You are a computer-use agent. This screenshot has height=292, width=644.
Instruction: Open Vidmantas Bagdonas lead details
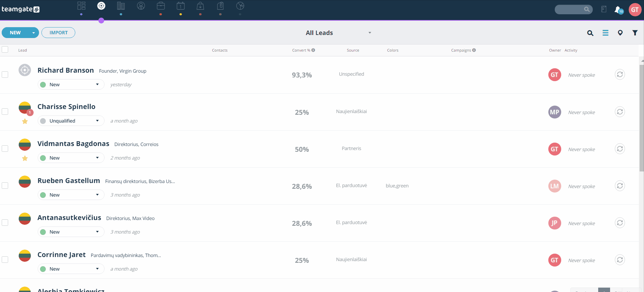tap(73, 144)
